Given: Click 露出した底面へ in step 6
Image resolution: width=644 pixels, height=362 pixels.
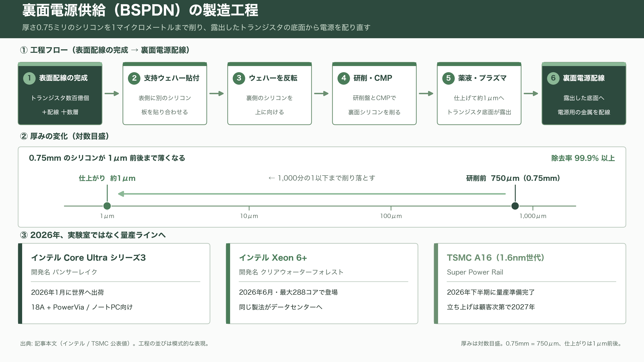Looking at the screenshot, I should tap(584, 98).
